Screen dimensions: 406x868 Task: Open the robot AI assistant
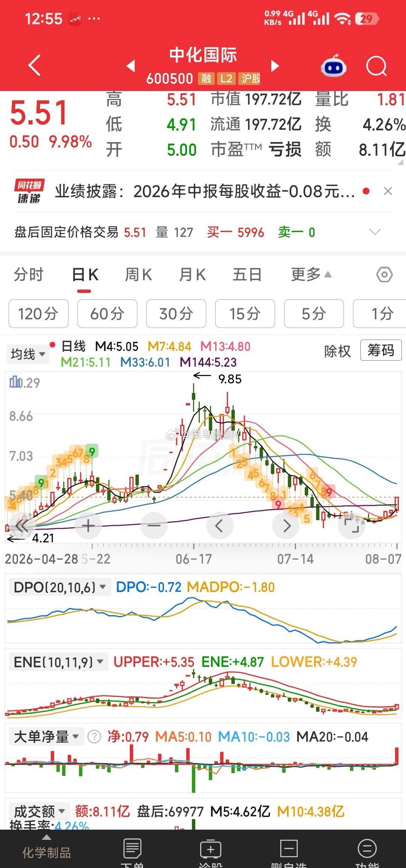[x=333, y=66]
